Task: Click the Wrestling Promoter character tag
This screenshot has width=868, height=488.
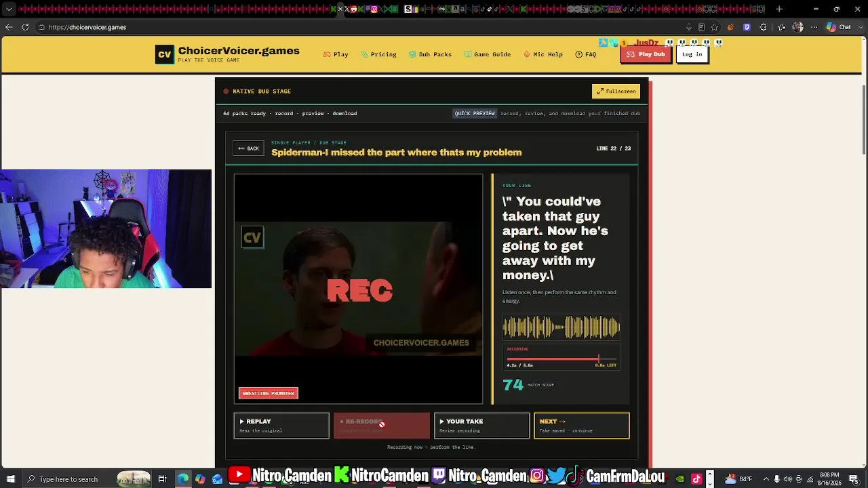Action: point(269,393)
